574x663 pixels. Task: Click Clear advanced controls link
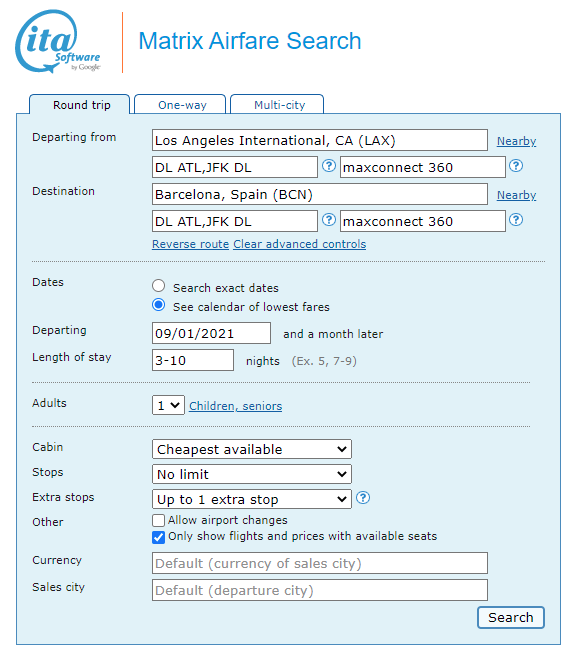[x=300, y=244]
